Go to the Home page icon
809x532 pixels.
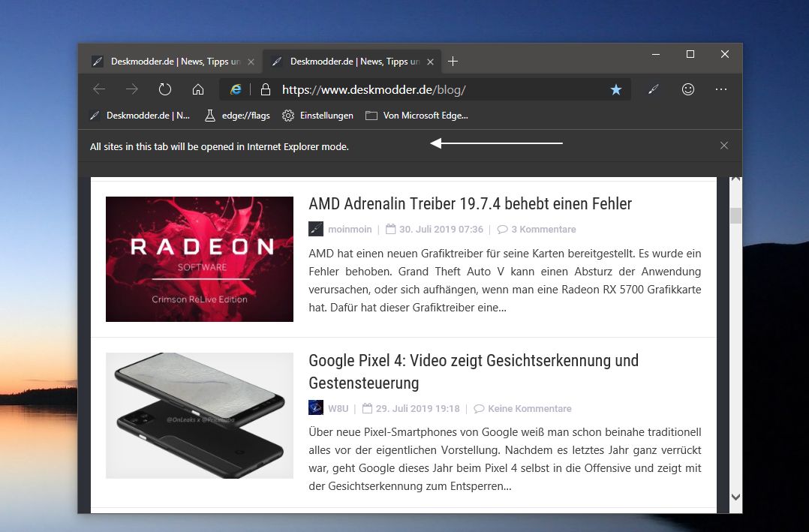click(198, 89)
